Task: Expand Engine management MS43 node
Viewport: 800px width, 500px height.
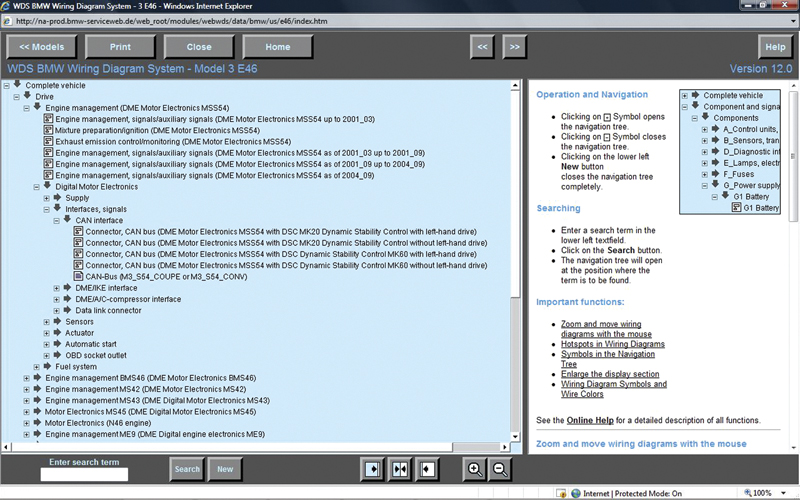Action: (27, 401)
